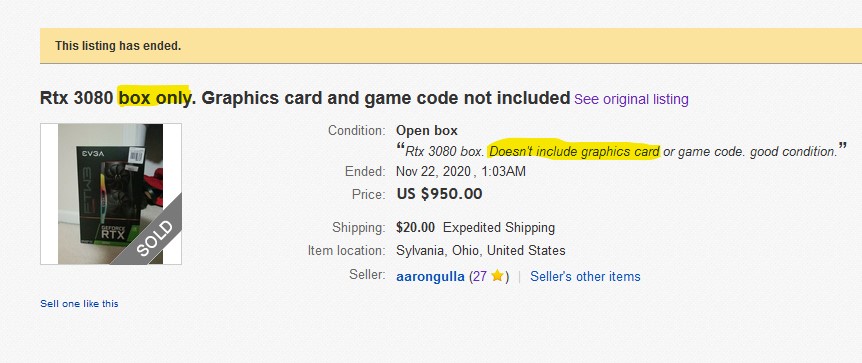Screen dimensions: 862x363
Task: Click the yellow feedback star icon
Action: click(x=497, y=276)
